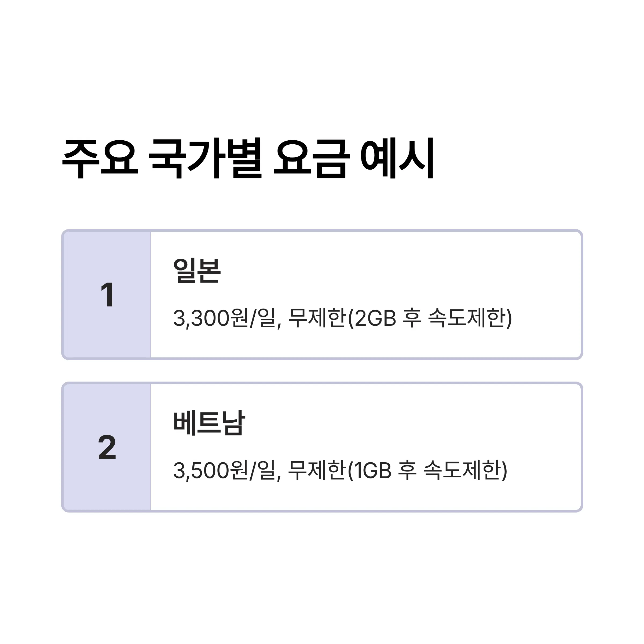Choose the 베트남 rate card

322,447
